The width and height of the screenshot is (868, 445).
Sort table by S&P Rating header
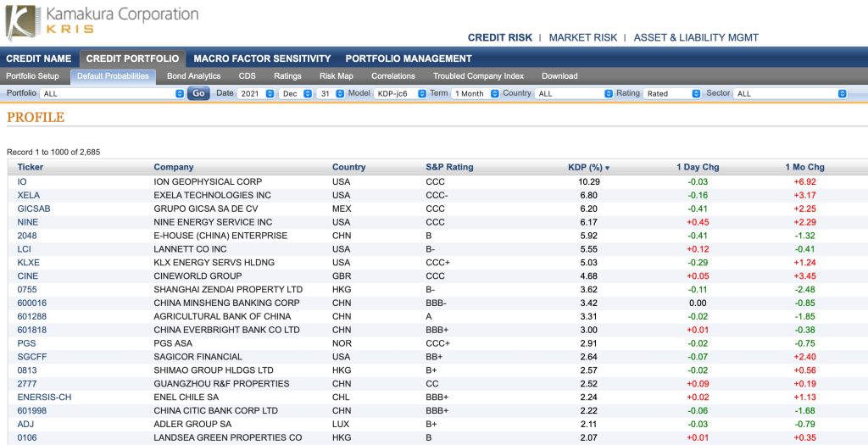[x=449, y=167]
